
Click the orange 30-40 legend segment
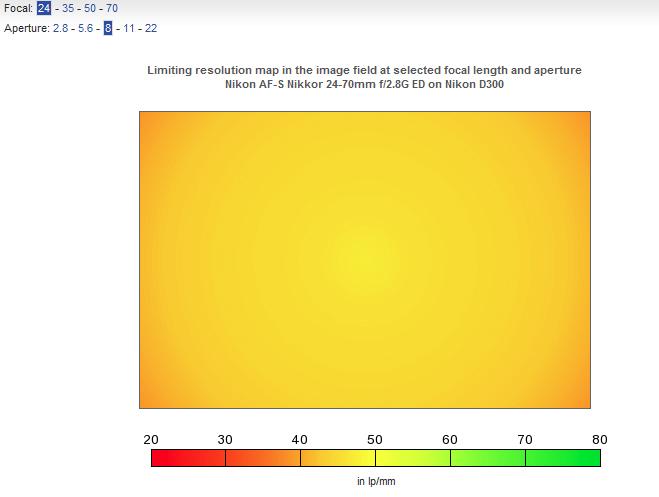[x=263, y=458]
